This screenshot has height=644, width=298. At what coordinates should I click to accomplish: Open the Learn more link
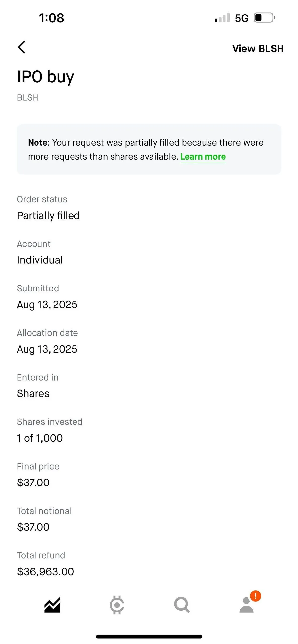pos(203,157)
